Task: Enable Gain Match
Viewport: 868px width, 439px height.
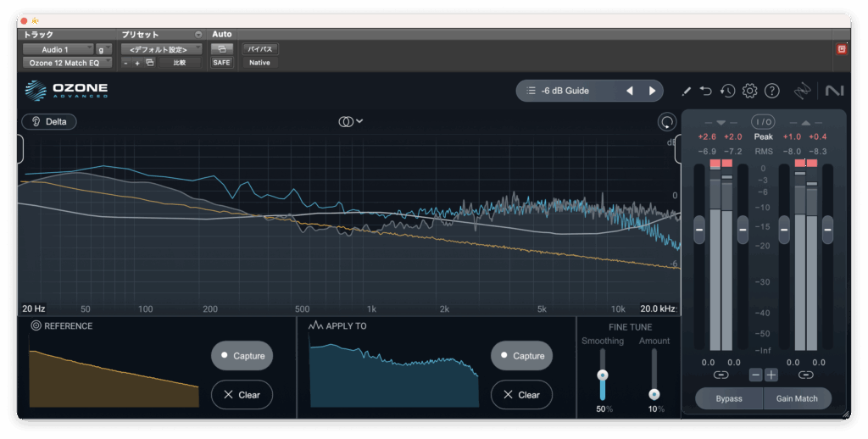Action: [797, 398]
